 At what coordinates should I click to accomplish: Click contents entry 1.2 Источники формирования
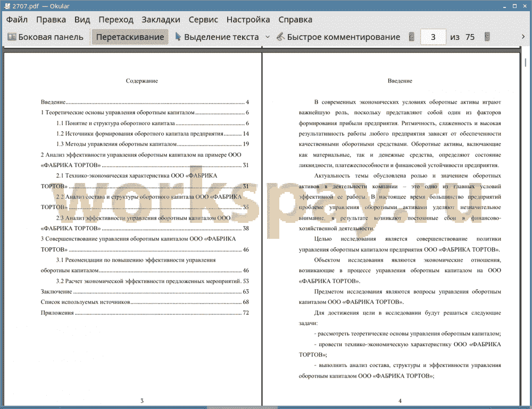[x=153, y=133]
